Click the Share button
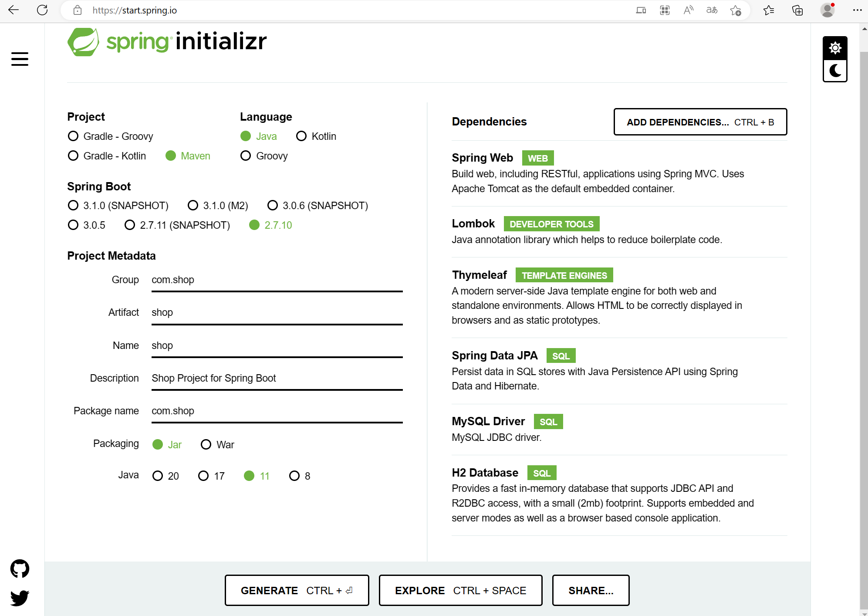 591,590
